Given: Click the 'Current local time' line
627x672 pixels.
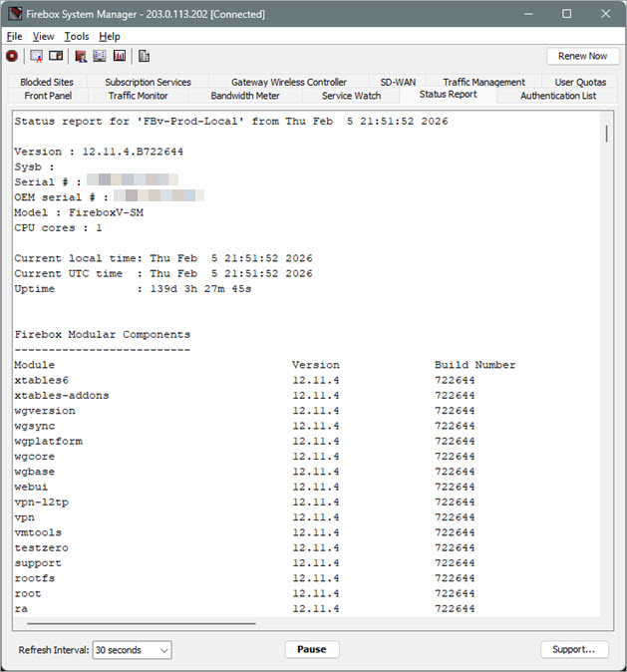Looking at the screenshot, I should coord(163,258).
